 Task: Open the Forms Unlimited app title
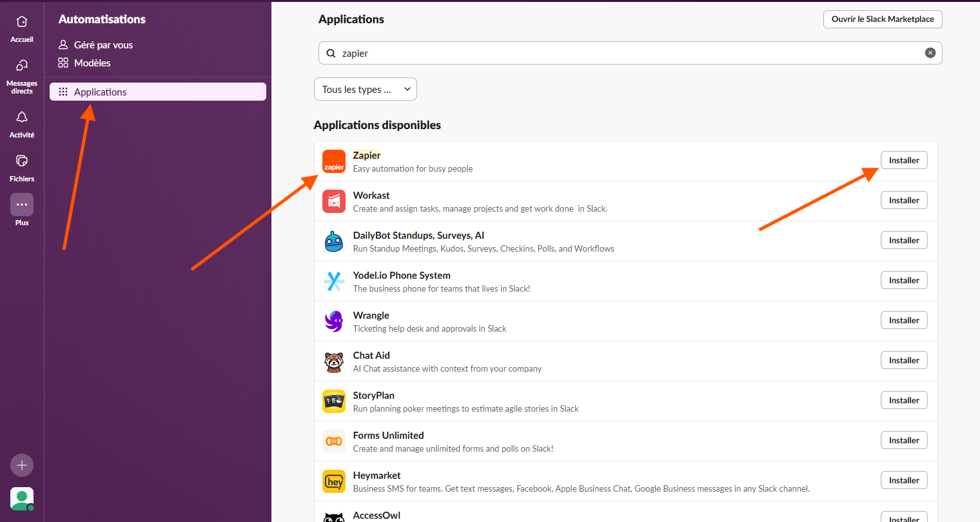pyautogui.click(x=389, y=436)
